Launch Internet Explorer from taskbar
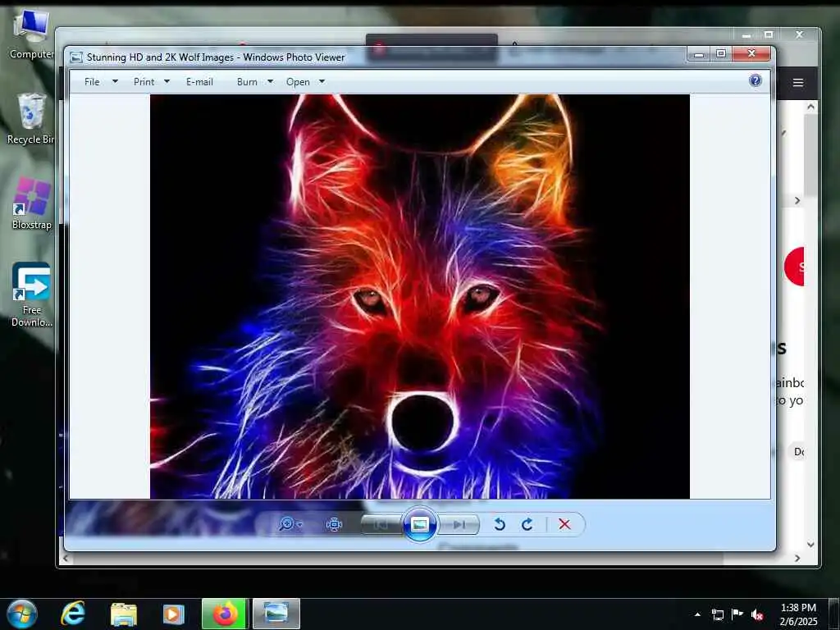840x630 pixels. click(73, 614)
